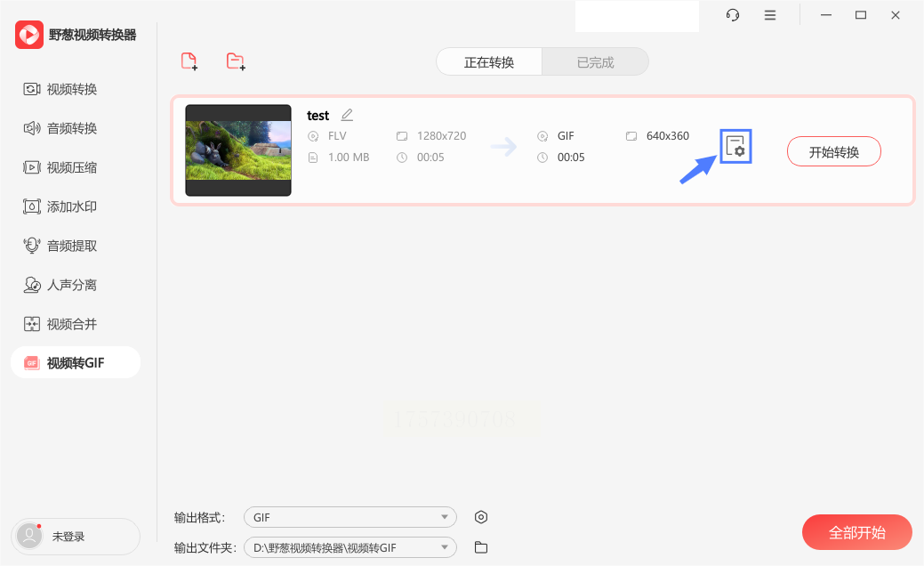Select 视频转GIF in the sidebar

(76, 362)
